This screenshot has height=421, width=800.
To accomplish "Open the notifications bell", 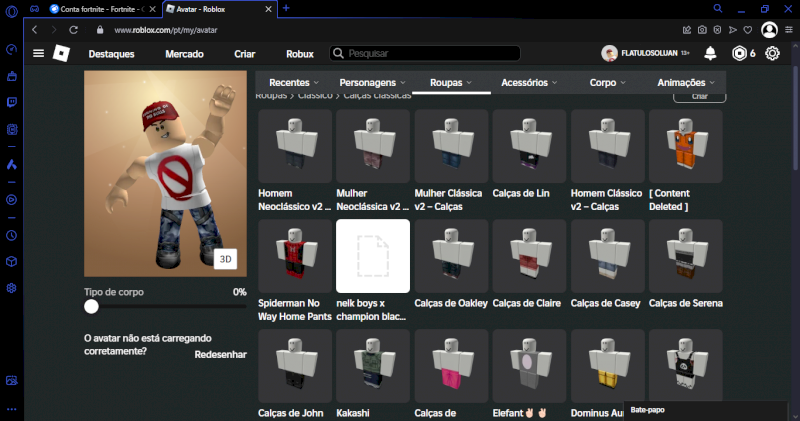I will click(x=710, y=53).
